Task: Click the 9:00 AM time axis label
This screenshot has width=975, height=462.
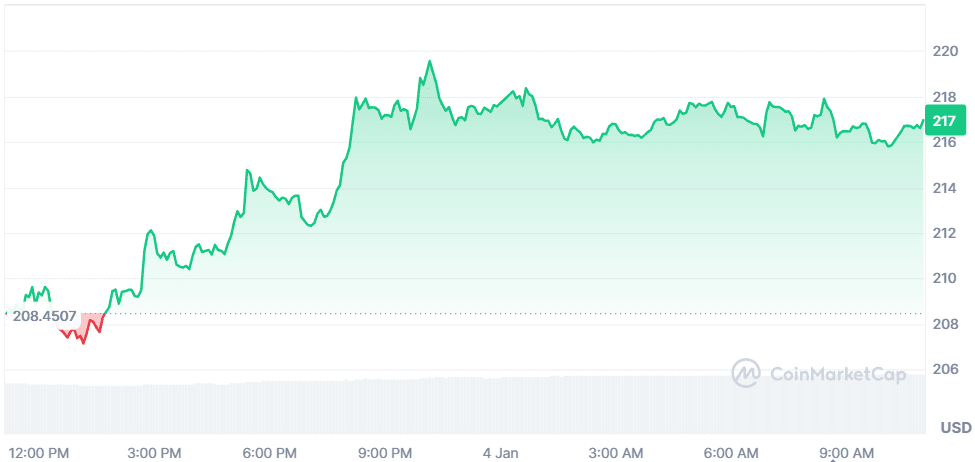Action: coord(846,452)
